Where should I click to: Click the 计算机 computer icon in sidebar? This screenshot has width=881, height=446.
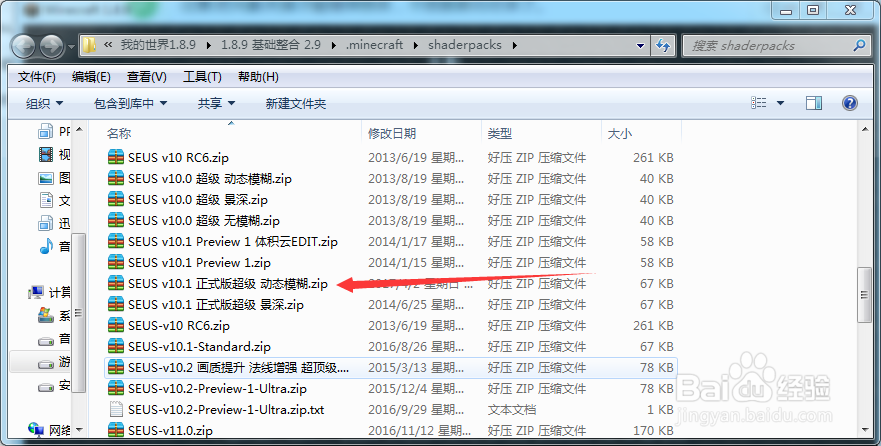(38, 292)
